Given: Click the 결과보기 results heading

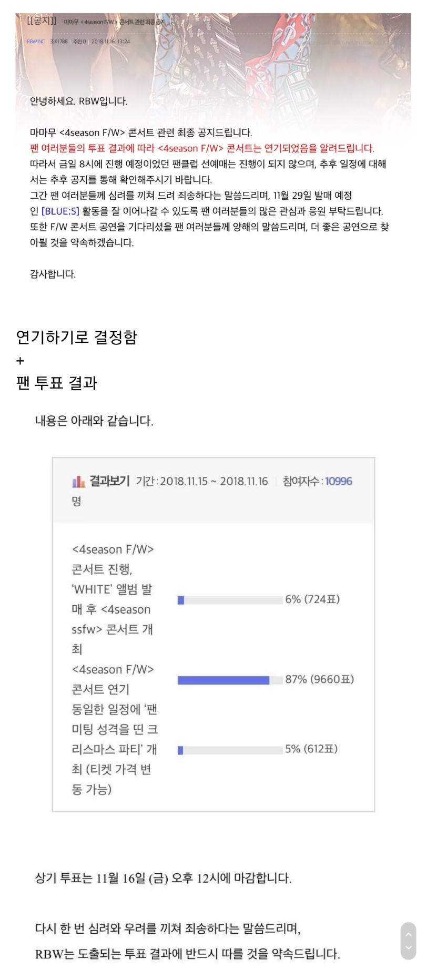Looking at the screenshot, I should click(x=109, y=481).
